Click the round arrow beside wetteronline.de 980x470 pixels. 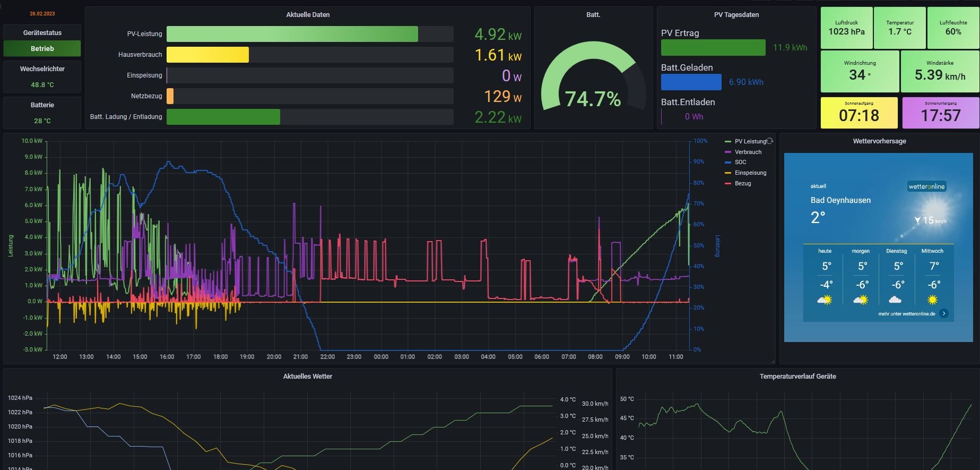point(944,313)
